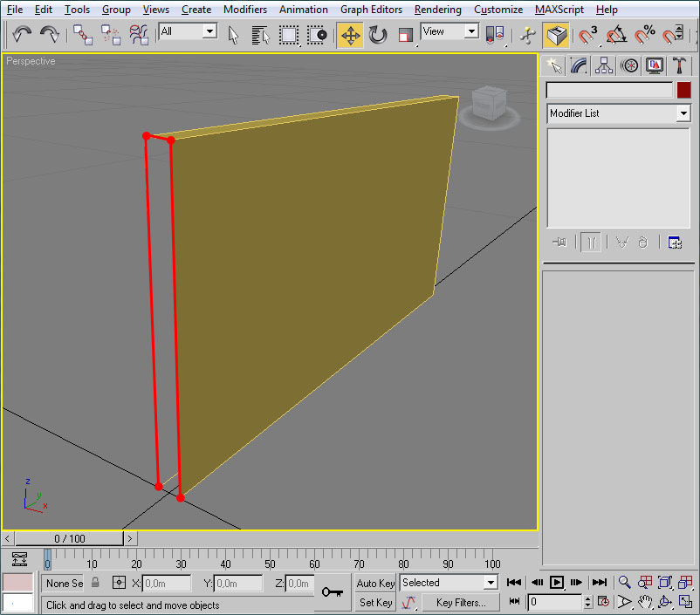The image size is (700, 615).
Task: Open the Modifiers menu
Action: tap(245, 10)
